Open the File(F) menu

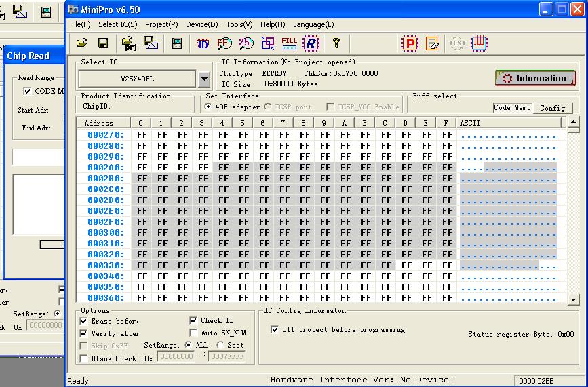tap(80, 24)
